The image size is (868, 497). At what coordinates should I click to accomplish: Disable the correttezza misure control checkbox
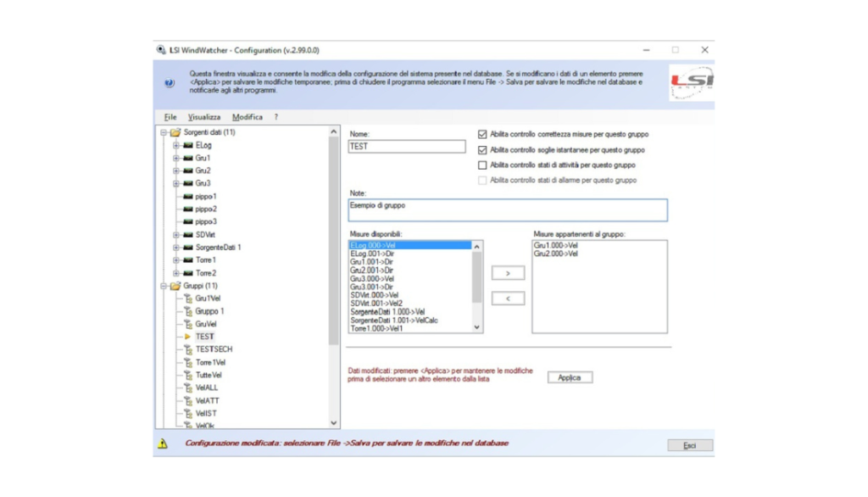coord(483,134)
